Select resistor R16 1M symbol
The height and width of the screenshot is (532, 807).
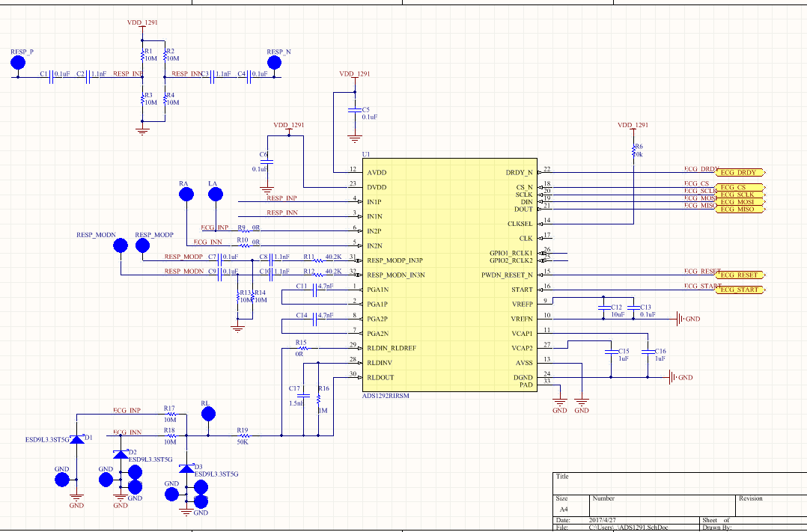[x=319, y=400]
